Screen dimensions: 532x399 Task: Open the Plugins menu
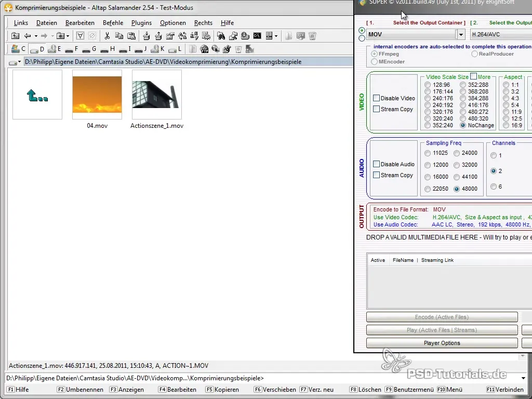pos(141,23)
